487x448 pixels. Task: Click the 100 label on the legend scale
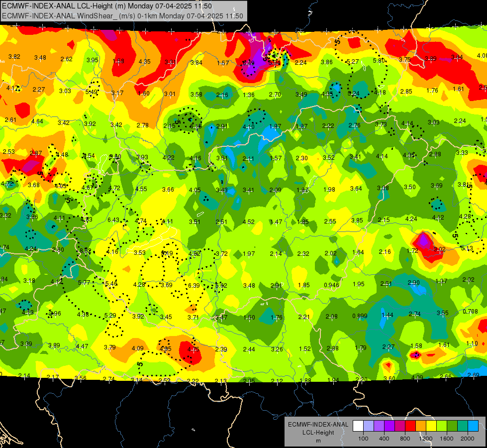[x=363, y=439]
